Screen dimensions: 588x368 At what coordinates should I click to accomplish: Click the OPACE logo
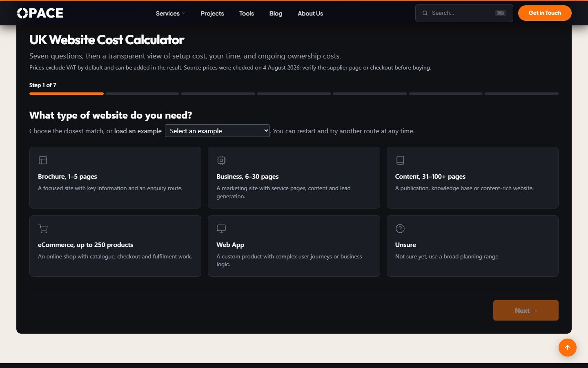click(40, 13)
